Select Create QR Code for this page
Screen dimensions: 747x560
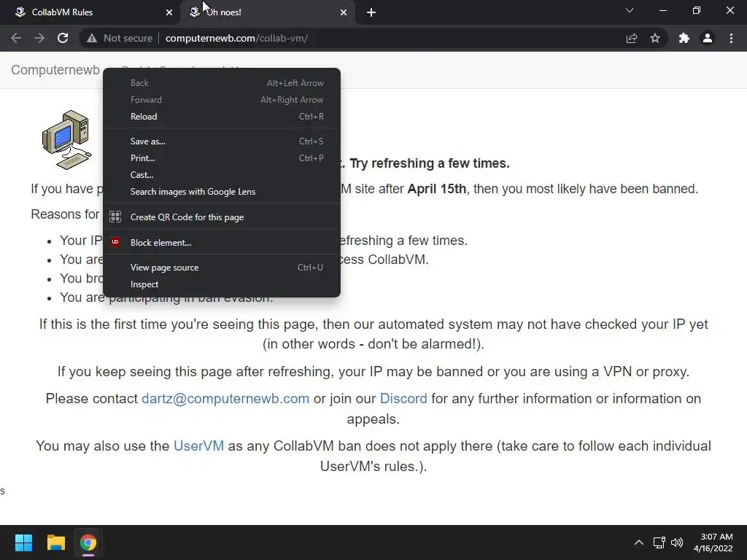[x=222, y=217]
